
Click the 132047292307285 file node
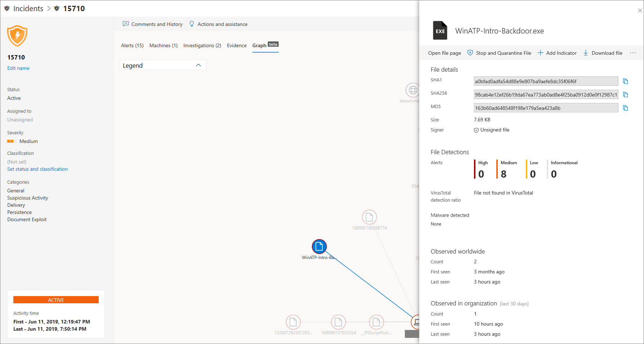293,322
